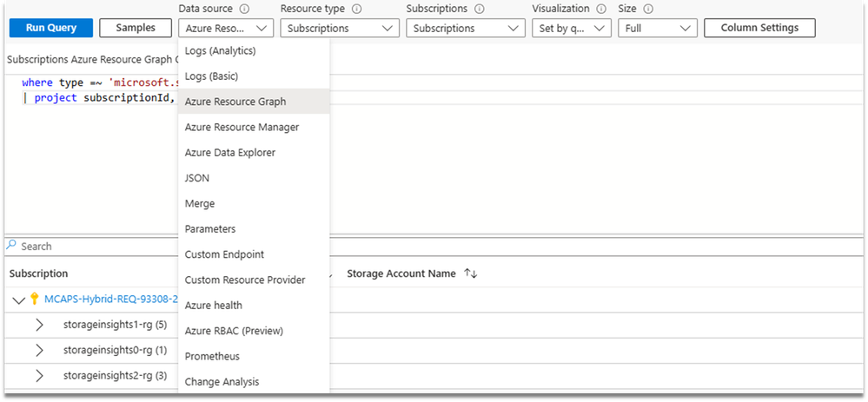The image size is (868, 402).
Task: Show info icon beside Size label
Action: coord(649,9)
